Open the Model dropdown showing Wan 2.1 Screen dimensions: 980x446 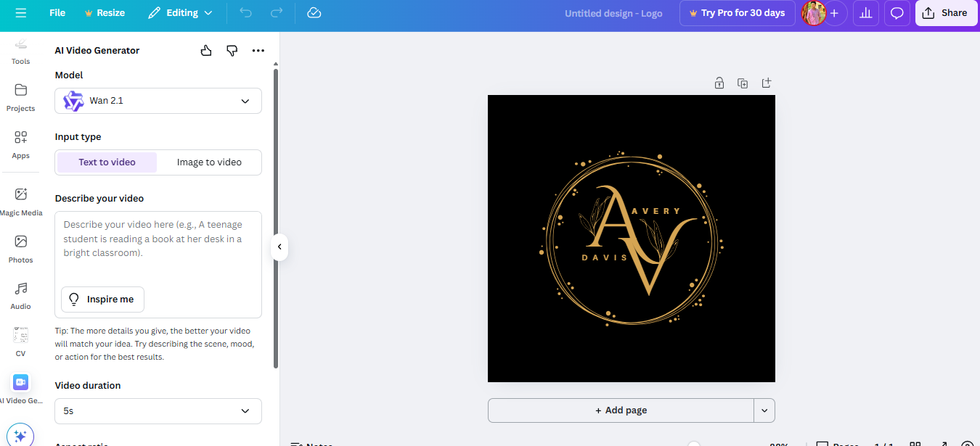[158, 100]
